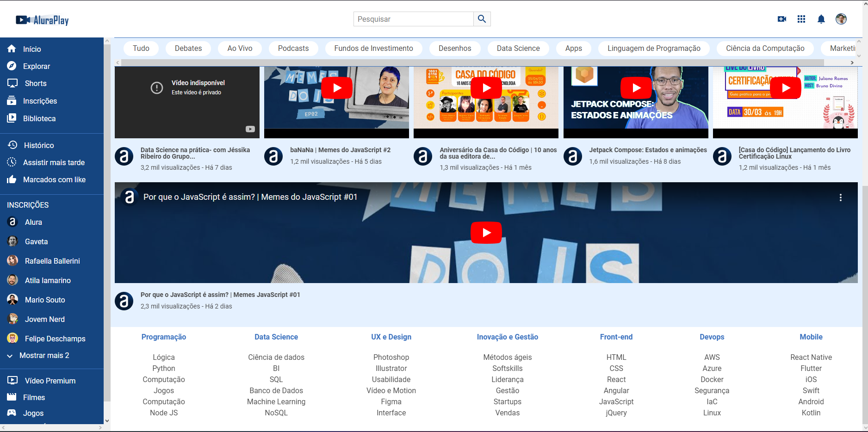
Task: Open Inovação e Gestão footer category
Action: (x=508, y=337)
